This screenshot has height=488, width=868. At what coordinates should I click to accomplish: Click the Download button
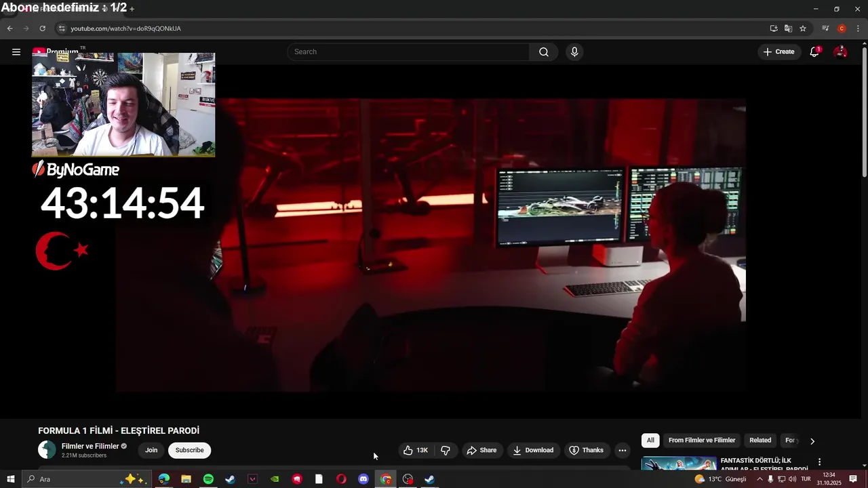point(533,450)
